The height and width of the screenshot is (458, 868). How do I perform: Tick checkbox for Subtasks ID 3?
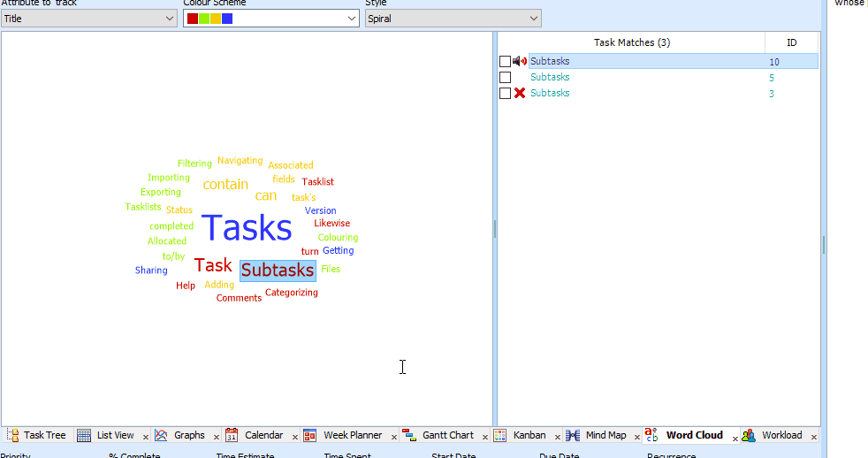point(505,93)
